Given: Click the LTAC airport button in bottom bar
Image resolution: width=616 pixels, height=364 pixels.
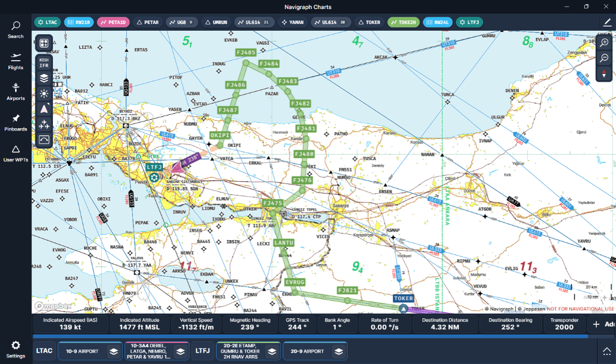Looking at the screenshot, I should (45, 351).
